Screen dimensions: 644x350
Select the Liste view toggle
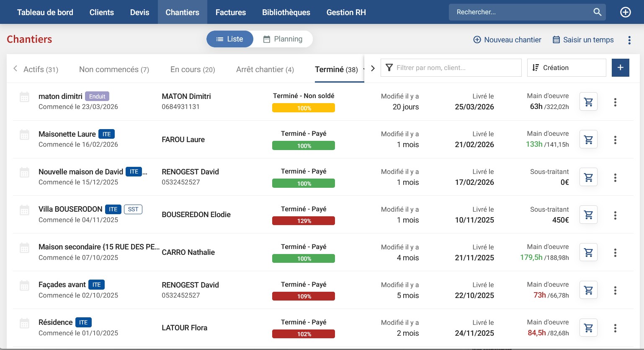coord(229,39)
